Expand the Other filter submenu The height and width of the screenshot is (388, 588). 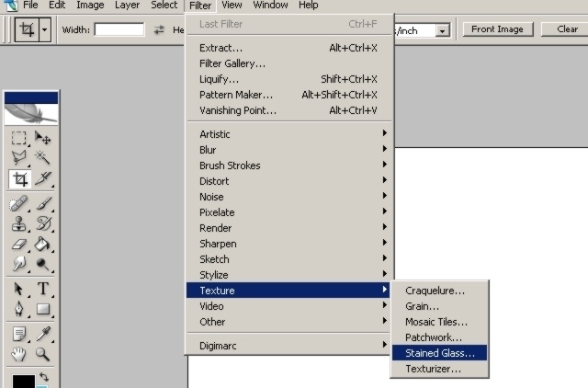click(288, 322)
